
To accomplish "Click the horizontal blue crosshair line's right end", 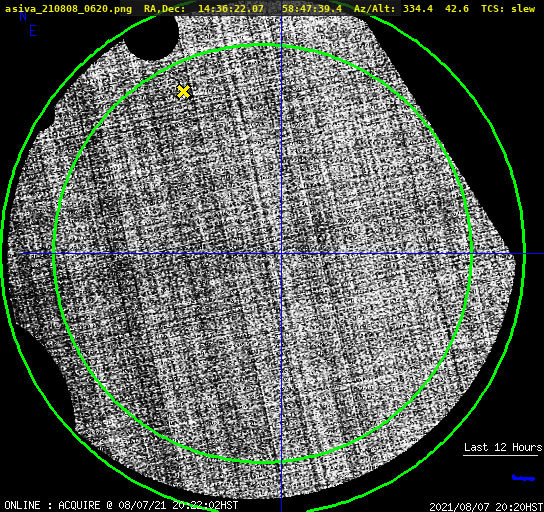I will (x=541, y=254).
